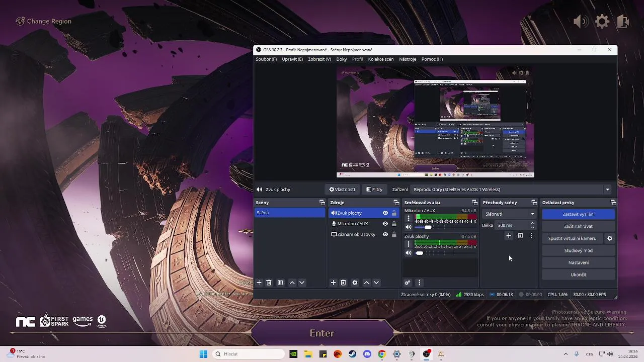The image size is (644, 362).
Task: Open Pomoc (H) menu
Action: tap(432, 59)
